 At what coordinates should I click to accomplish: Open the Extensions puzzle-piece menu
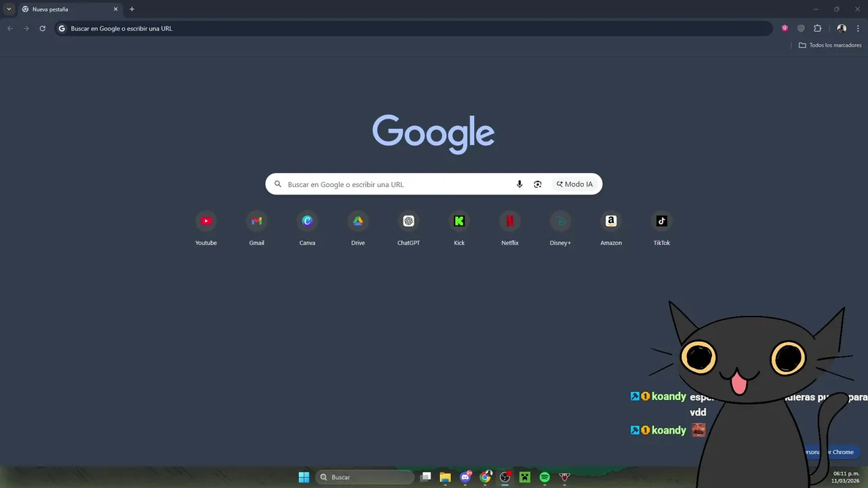817,28
